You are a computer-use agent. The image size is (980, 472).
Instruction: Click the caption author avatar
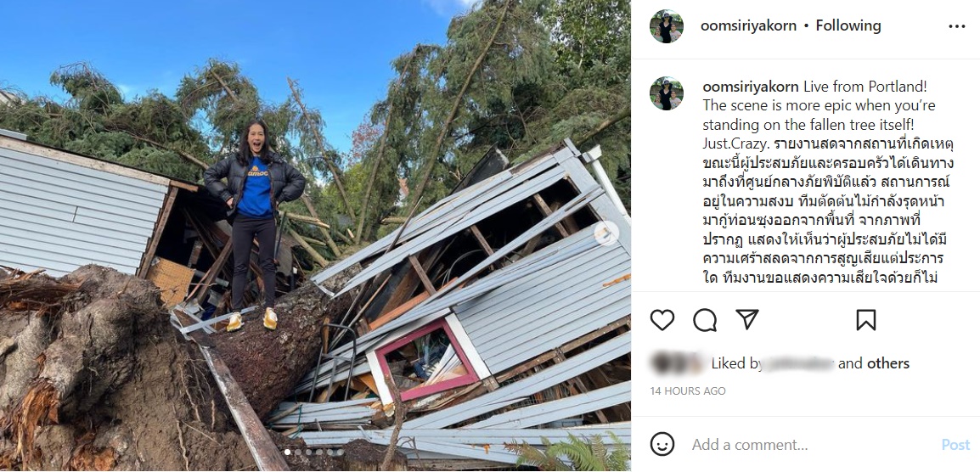[x=667, y=93]
